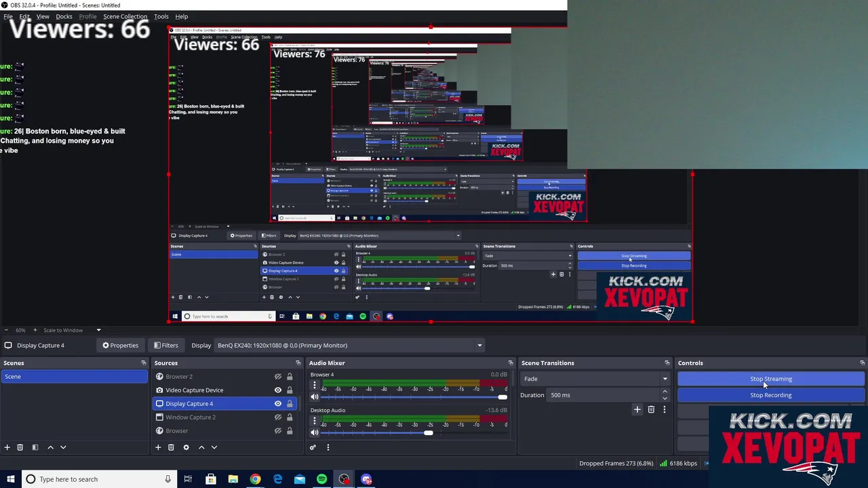
Task: Open Spotify from taskbar
Action: 321,479
